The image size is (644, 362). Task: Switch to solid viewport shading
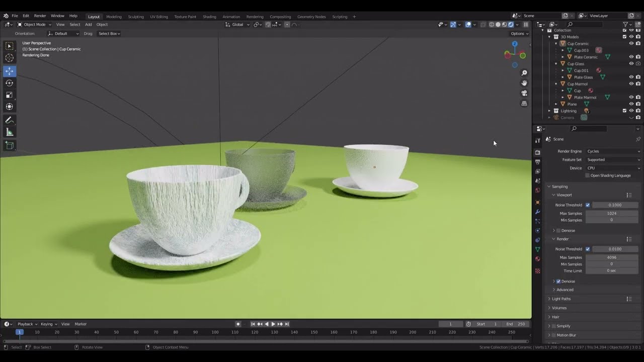click(498, 25)
